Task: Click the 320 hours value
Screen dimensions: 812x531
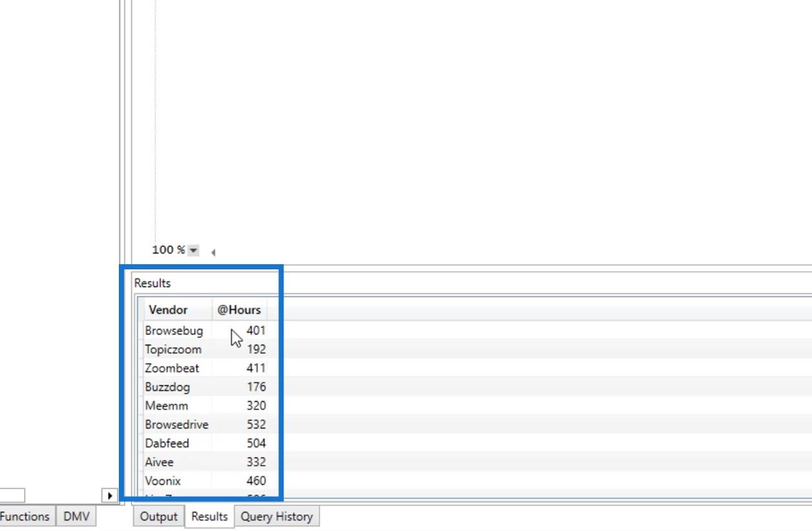Action: pyautogui.click(x=256, y=406)
